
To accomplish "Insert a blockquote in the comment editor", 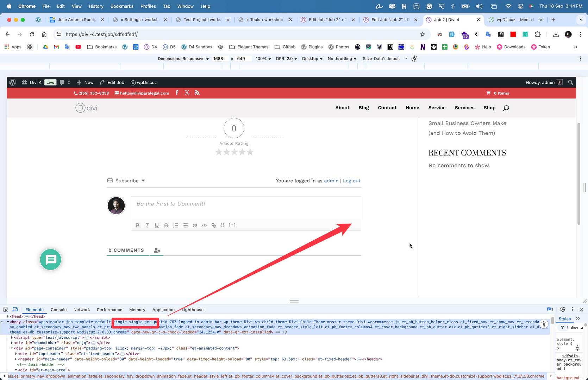I will point(195,225).
